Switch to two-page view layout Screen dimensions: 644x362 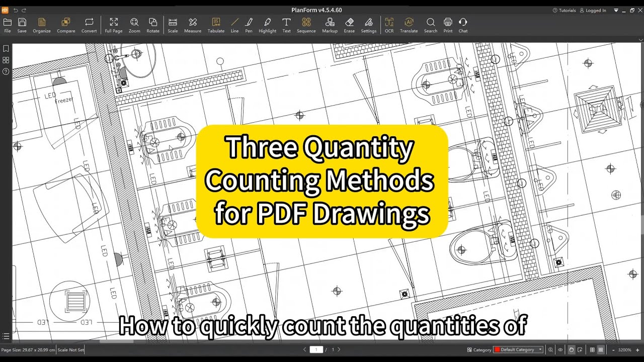592,349
